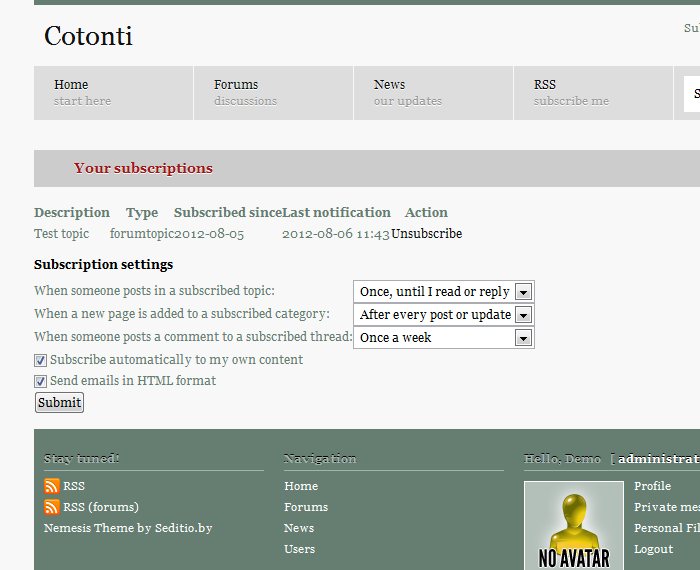Click the Type column header
The image size is (700, 570).
142,212
